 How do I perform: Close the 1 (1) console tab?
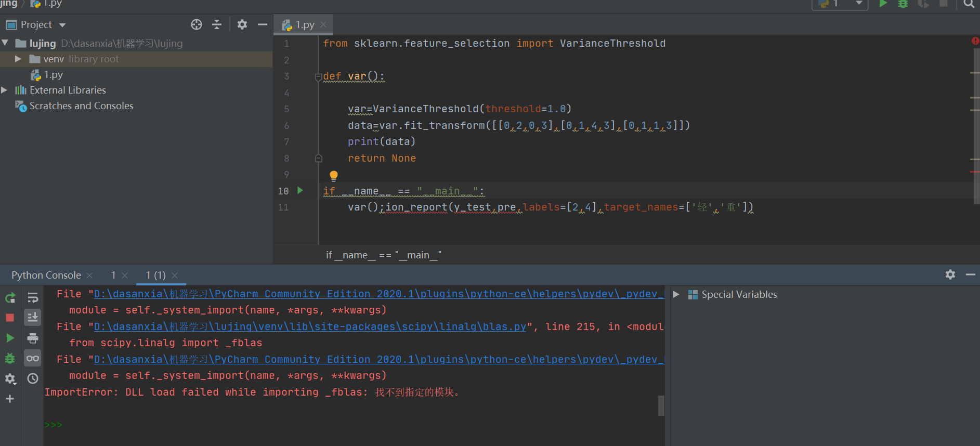[175, 275]
